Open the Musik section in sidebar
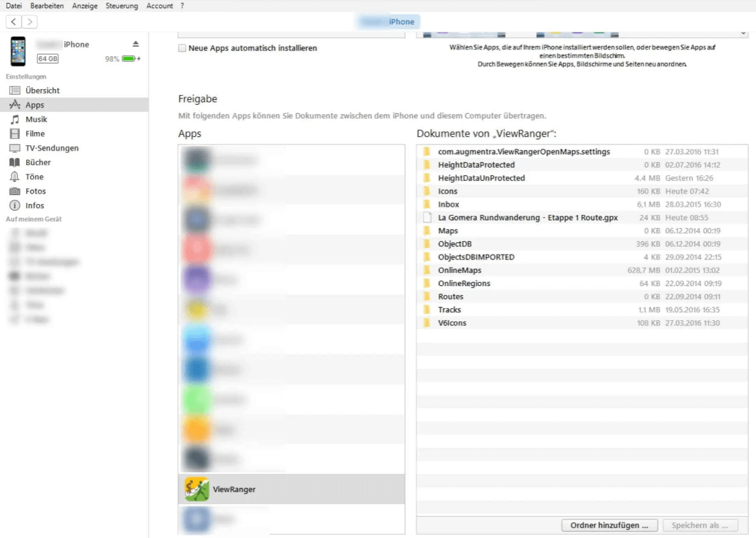Viewport: 756px width, 538px height. pos(36,119)
